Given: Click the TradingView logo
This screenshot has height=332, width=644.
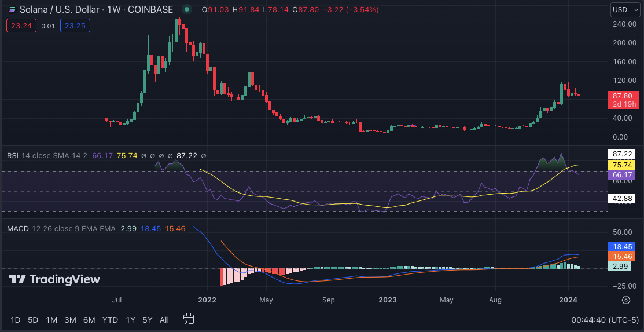Looking at the screenshot, I should point(54,279).
